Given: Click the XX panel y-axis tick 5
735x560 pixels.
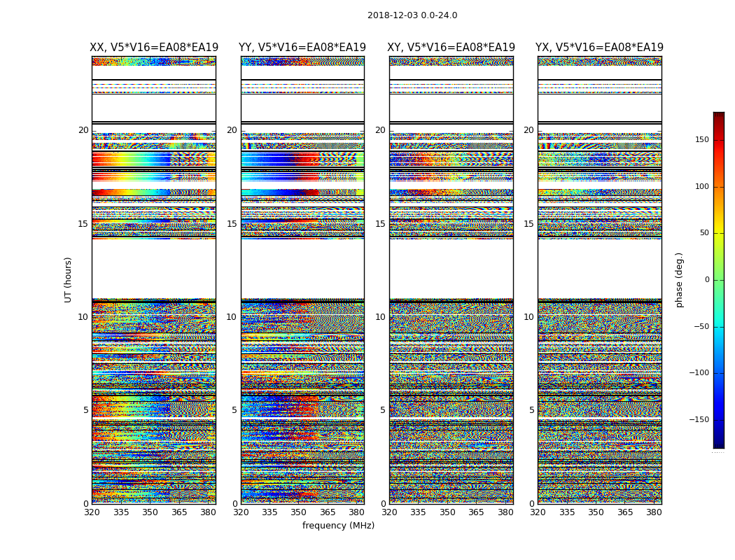Looking at the screenshot, I should pos(86,410).
